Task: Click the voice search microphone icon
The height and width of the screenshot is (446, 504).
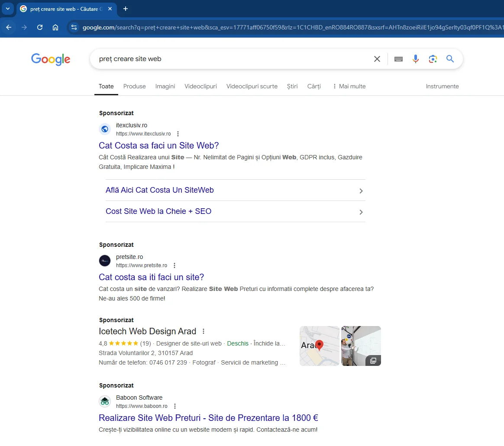Action: pos(416,59)
